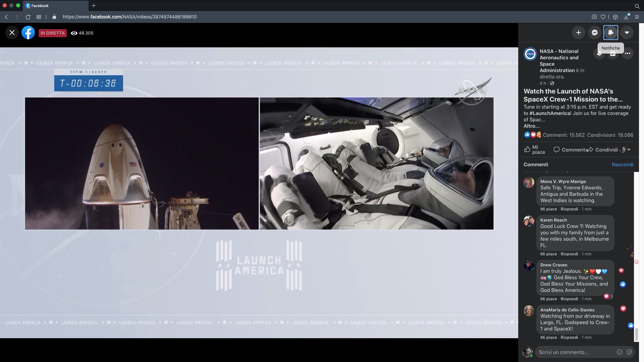This screenshot has width=644, height=362.
Task: Click the live video player
Action: (259, 193)
